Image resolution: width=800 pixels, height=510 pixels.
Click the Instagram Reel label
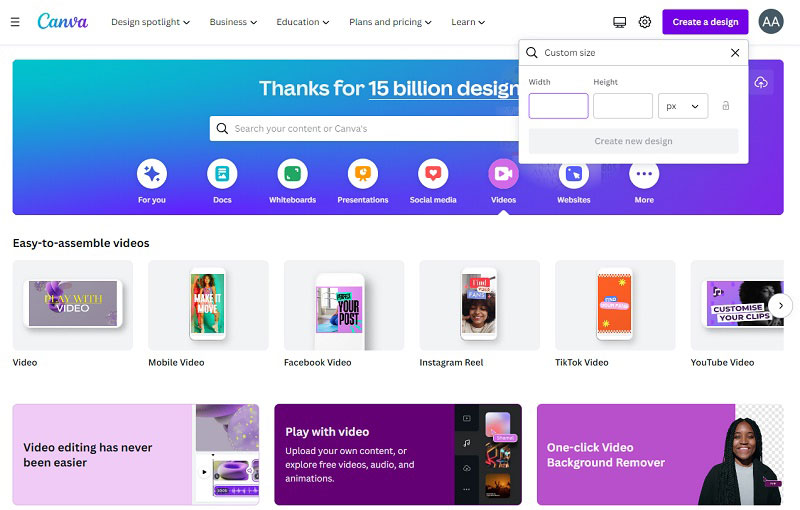(x=451, y=363)
